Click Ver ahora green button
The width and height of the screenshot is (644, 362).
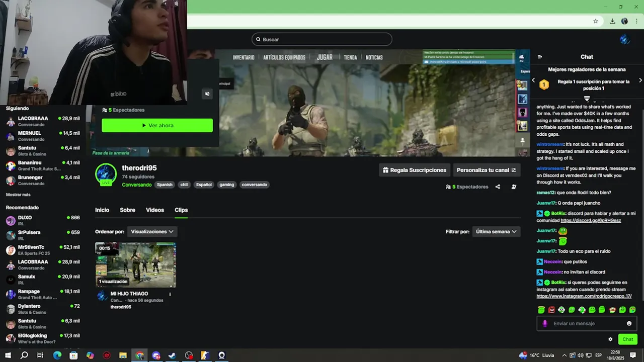[x=157, y=125]
